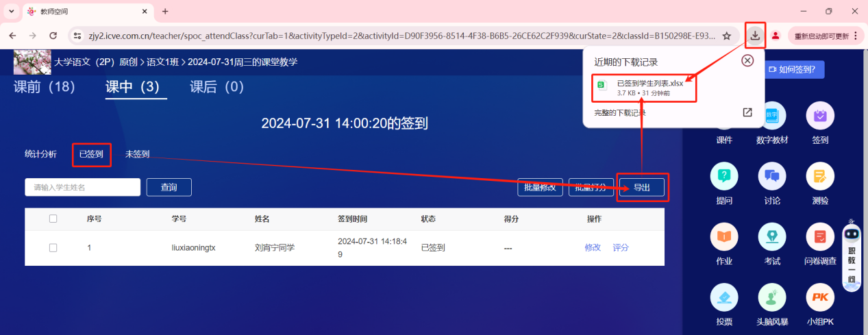Expand the Chrome tab search dropdown arrow
The image size is (868, 335).
[11, 12]
